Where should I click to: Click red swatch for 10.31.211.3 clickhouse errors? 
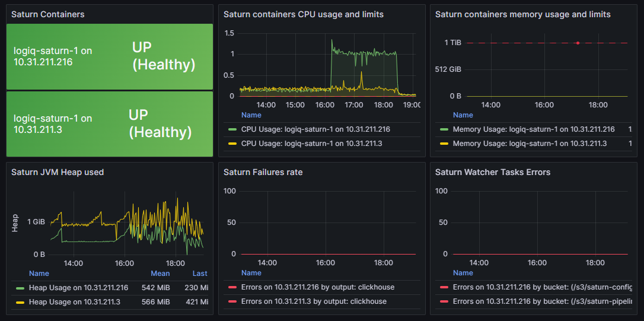click(x=232, y=301)
